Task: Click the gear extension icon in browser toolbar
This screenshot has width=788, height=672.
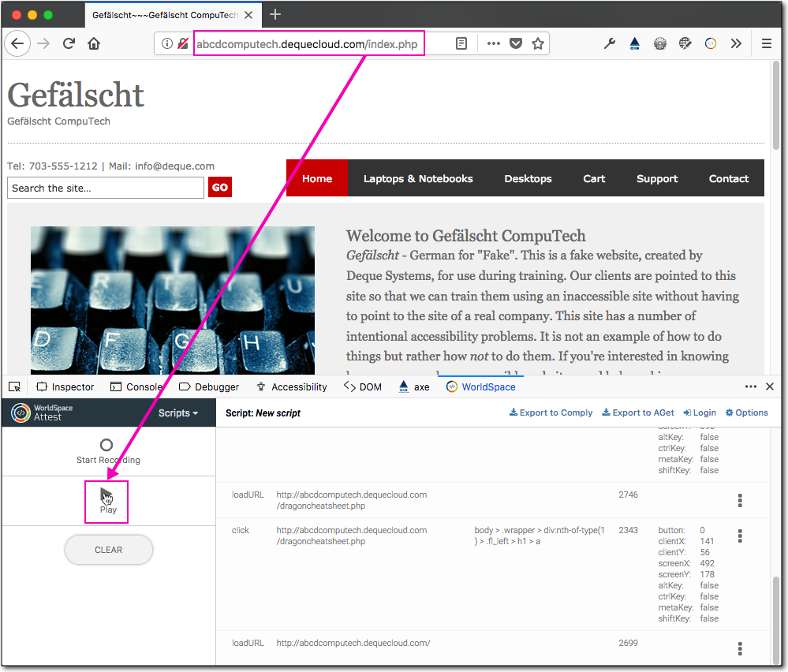Action: point(660,43)
